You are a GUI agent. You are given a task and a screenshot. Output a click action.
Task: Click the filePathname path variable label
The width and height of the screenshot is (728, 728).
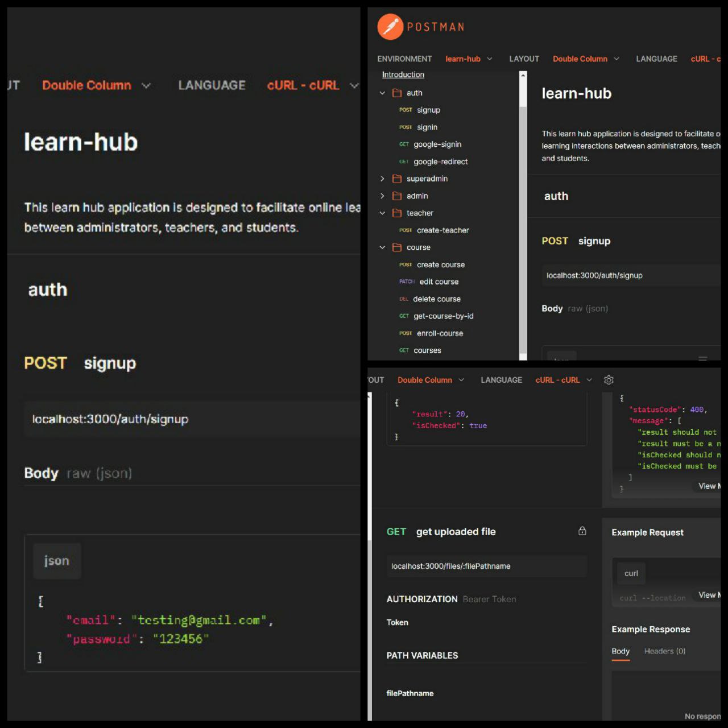coord(409,693)
